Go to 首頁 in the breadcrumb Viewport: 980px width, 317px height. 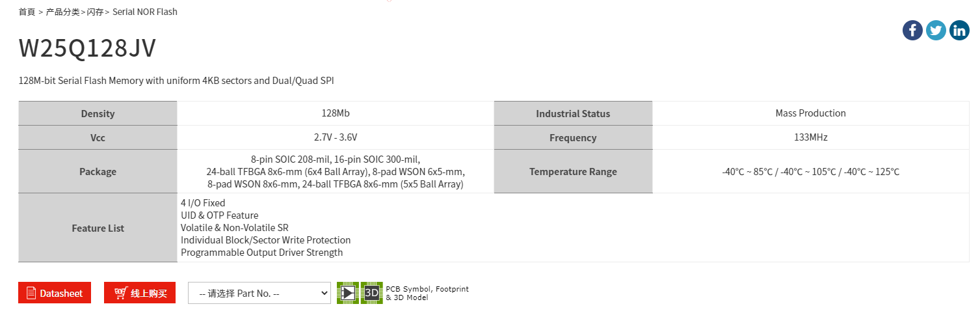[x=27, y=12]
